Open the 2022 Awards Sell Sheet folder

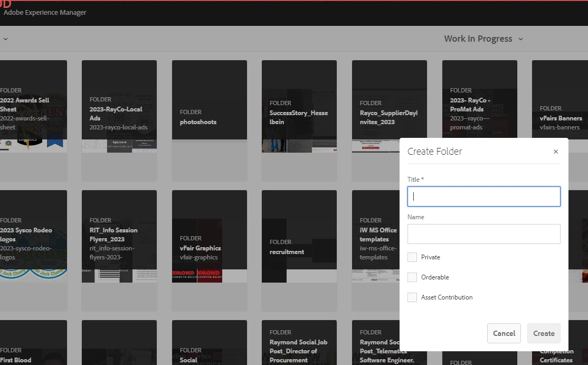(x=33, y=121)
